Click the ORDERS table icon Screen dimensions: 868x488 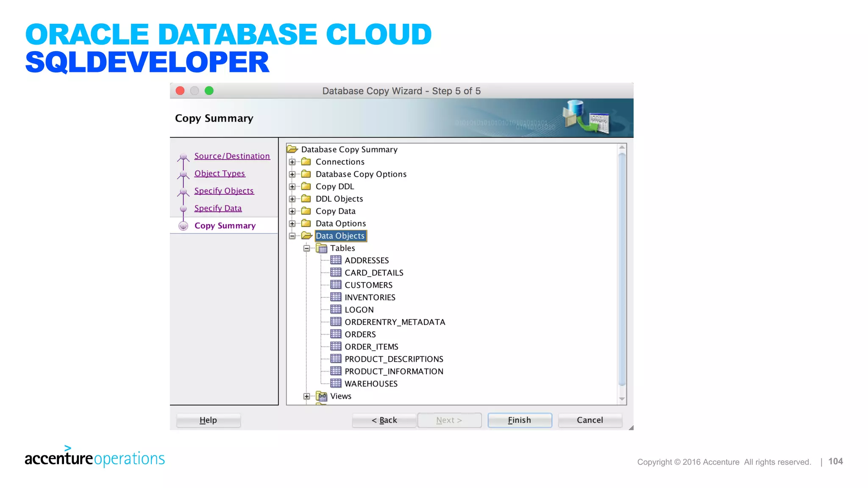[x=336, y=334]
